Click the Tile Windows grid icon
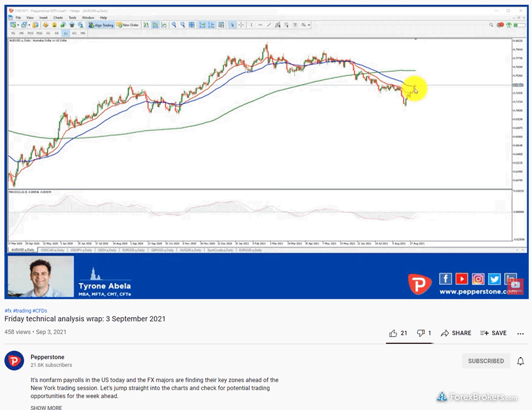The image size is (532, 410). [192, 25]
